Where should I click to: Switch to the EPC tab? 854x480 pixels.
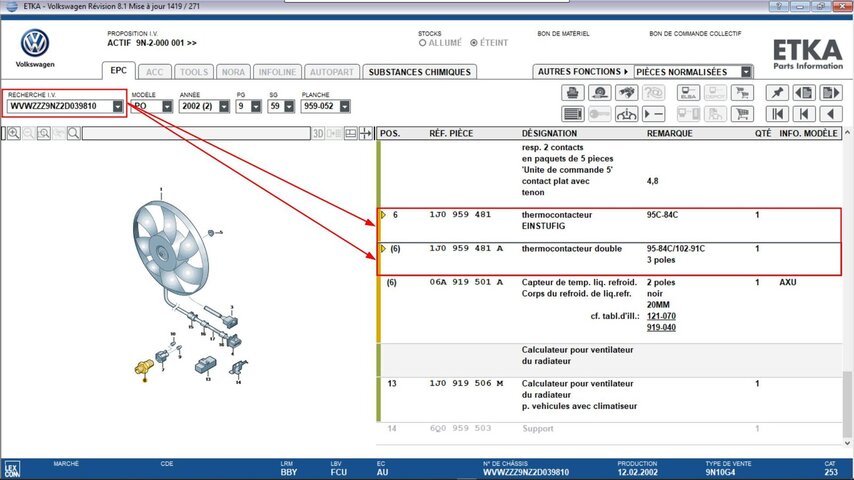(119, 71)
